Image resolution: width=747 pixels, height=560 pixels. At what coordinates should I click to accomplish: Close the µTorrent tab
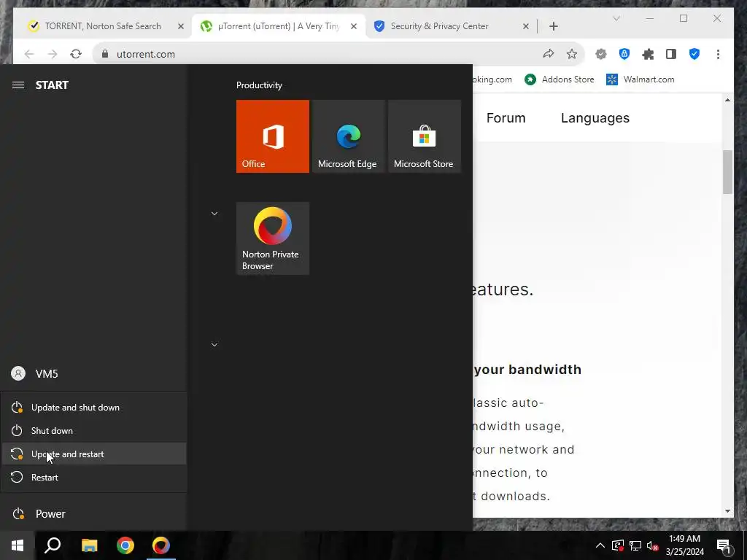pos(354,26)
